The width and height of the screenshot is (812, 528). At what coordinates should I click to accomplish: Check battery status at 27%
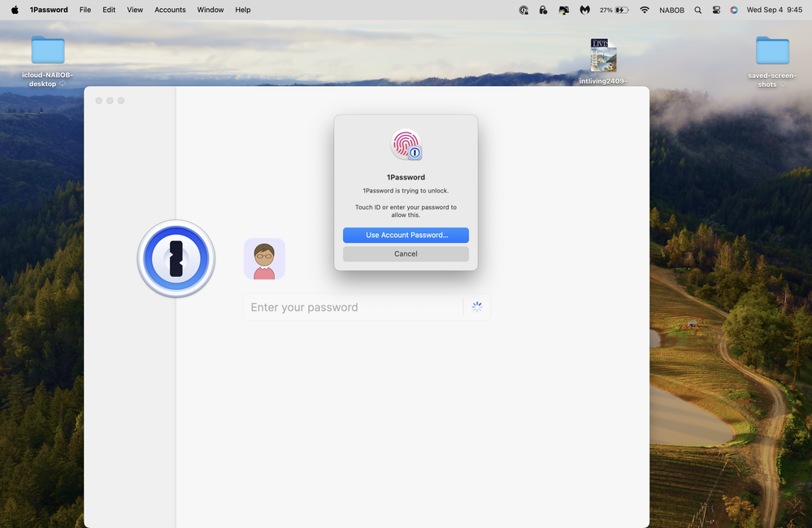(614, 10)
